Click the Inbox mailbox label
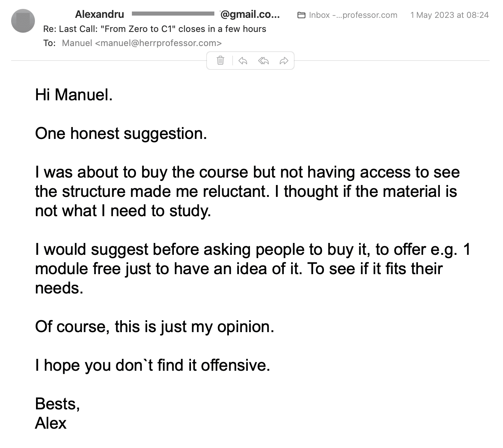 point(353,15)
